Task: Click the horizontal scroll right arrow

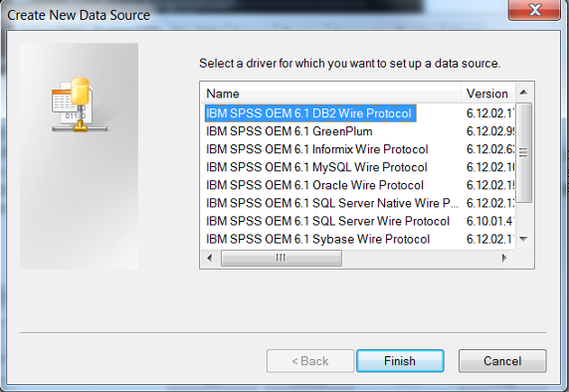Action: click(x=504, y=258)
